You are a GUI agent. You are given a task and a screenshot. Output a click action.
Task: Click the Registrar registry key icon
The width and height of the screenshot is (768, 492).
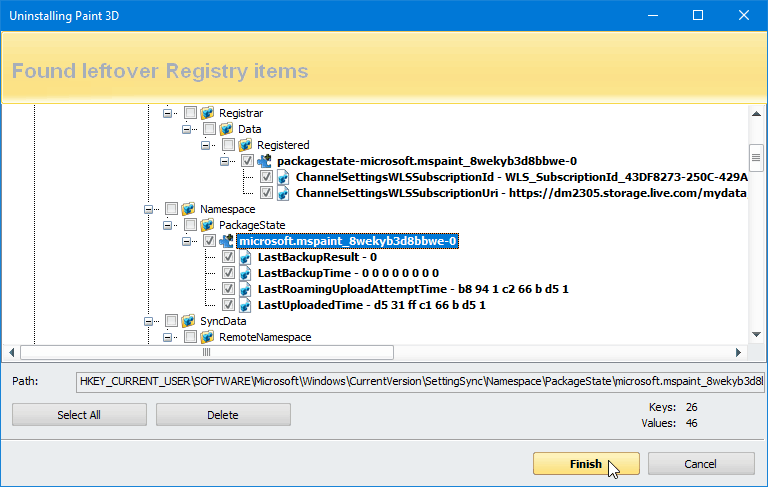(207, 113)
